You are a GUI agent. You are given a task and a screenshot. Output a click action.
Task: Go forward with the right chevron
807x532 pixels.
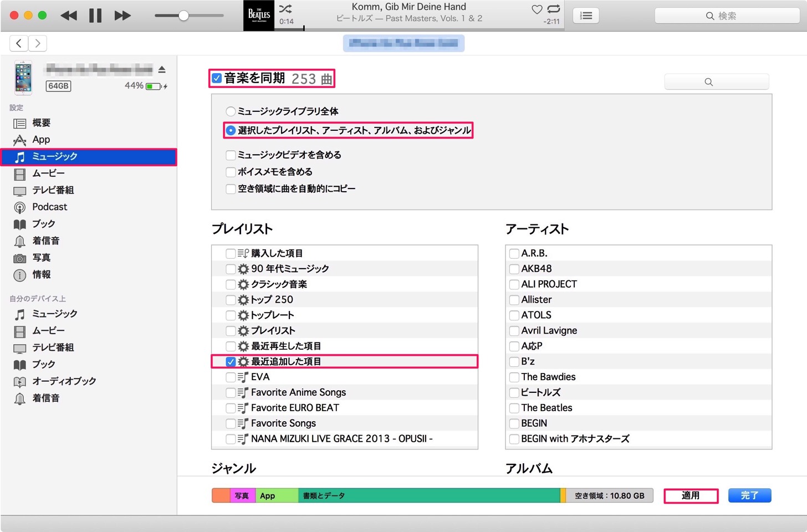[x=38, y=43]
